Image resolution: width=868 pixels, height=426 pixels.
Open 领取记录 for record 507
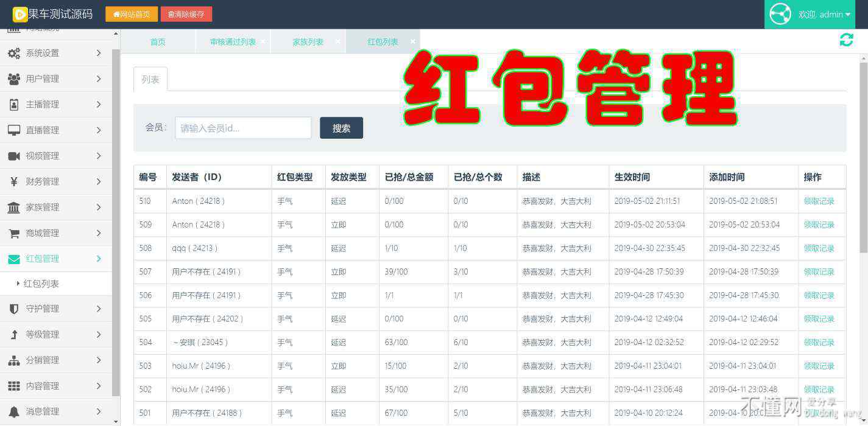click(819, 271)
